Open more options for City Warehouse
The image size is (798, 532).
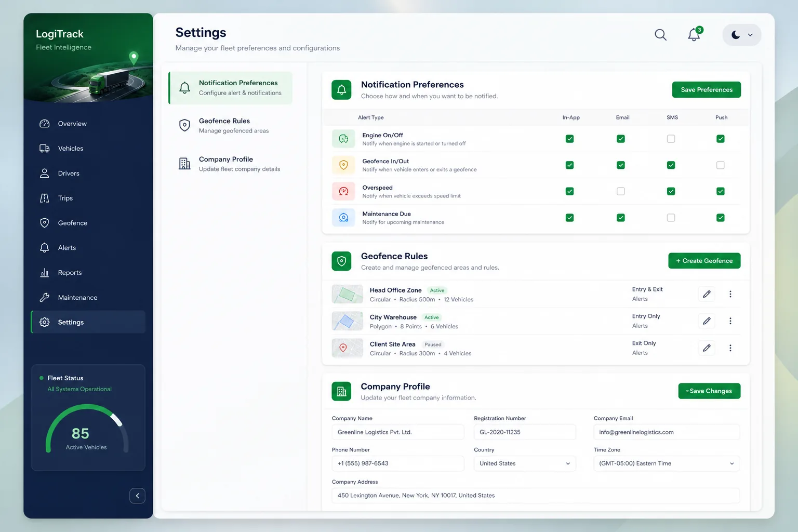730,321
